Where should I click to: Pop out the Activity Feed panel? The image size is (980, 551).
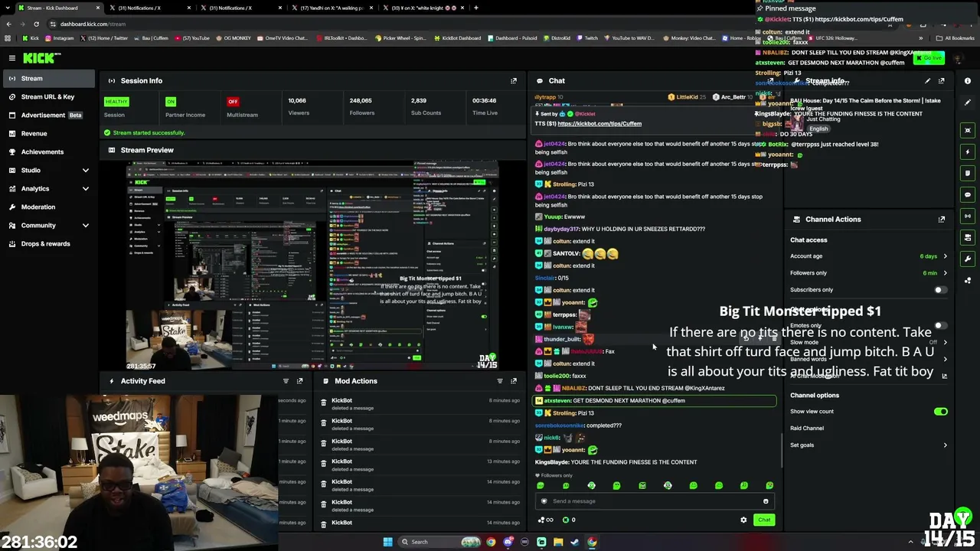pos(299,381)
